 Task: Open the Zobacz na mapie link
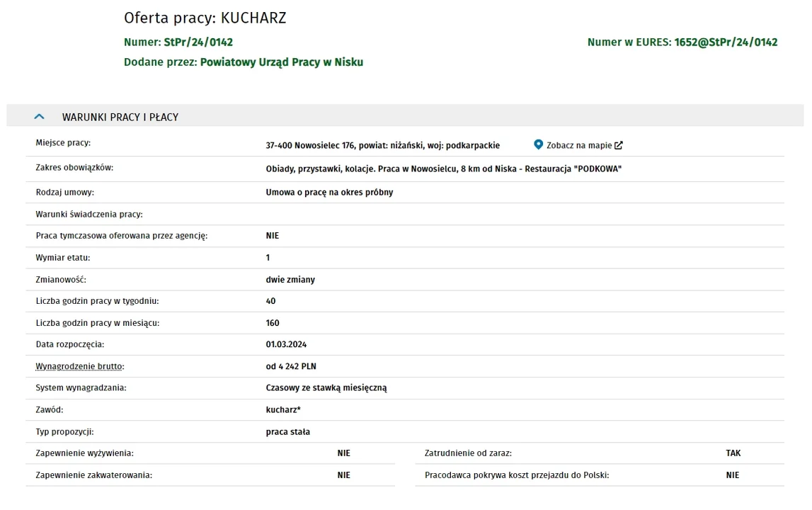point(579,146)
